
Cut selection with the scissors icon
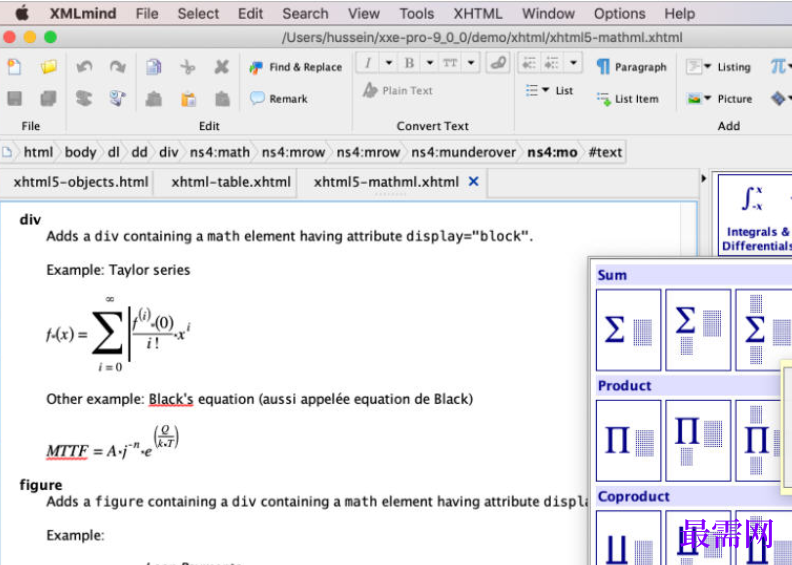pyautogui.click(x=188, y=67)
